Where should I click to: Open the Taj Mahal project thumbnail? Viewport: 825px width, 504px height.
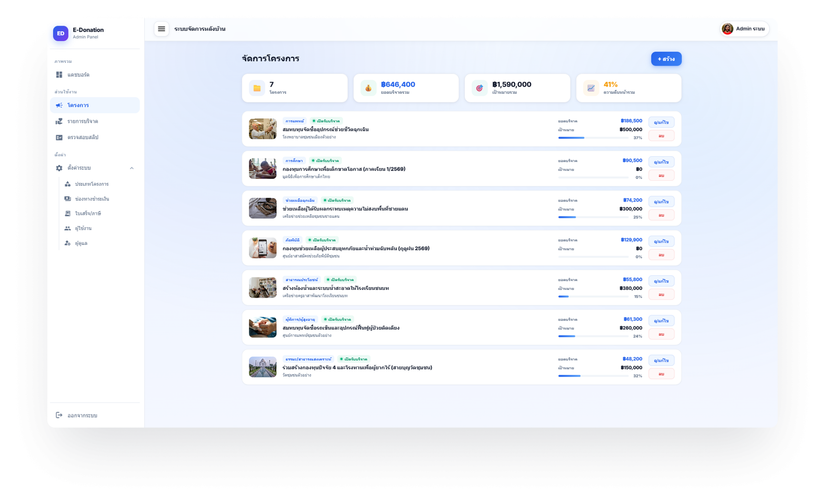pyautogui.click(x=263, y=367)
